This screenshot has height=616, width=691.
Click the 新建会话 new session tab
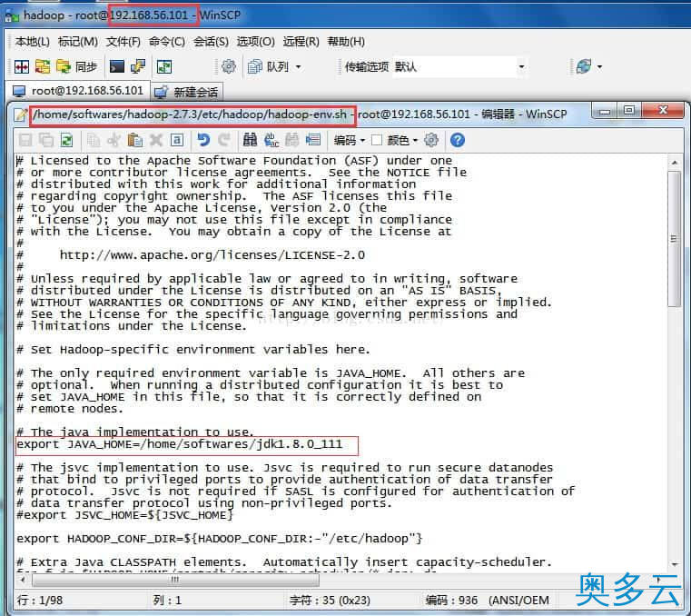(x=187, y=92)
